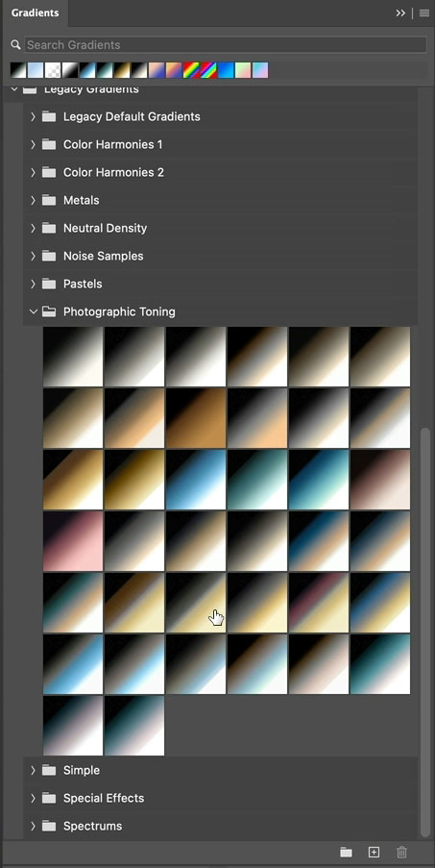The image size is (435, 868).
Task: Select the transparent checkerboard recent gradient
Action: click(53, 70)
